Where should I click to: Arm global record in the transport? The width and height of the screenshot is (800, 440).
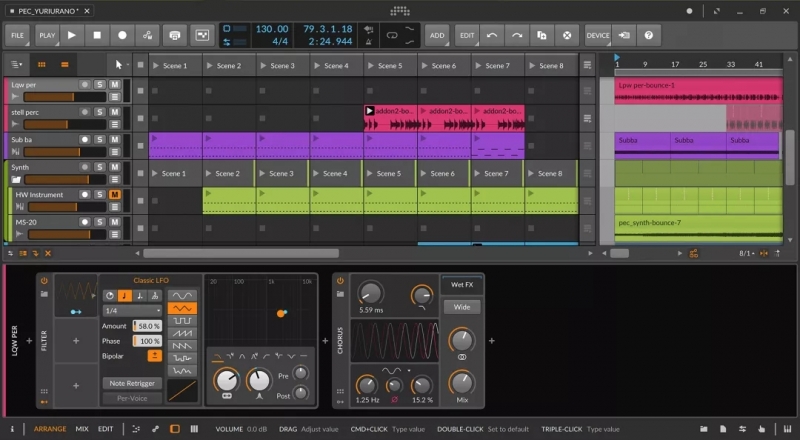[x=122, y=35]
